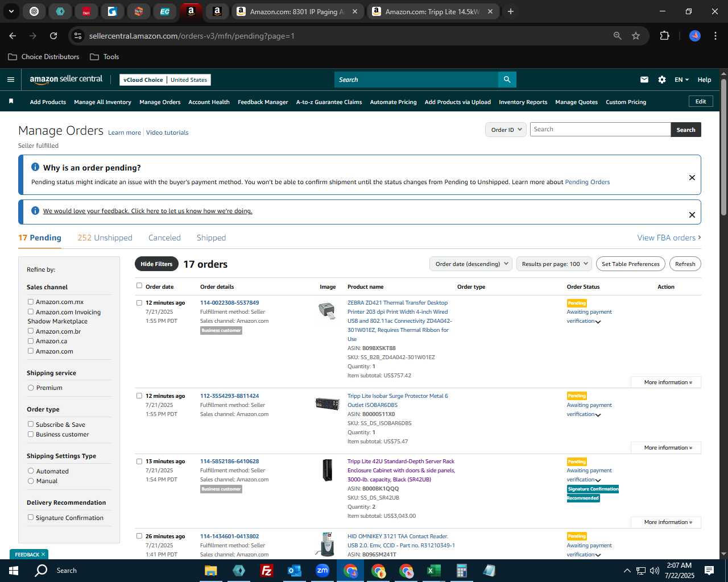
Task: Toggle the select-all orders checkbox
Action: point(139,286)
